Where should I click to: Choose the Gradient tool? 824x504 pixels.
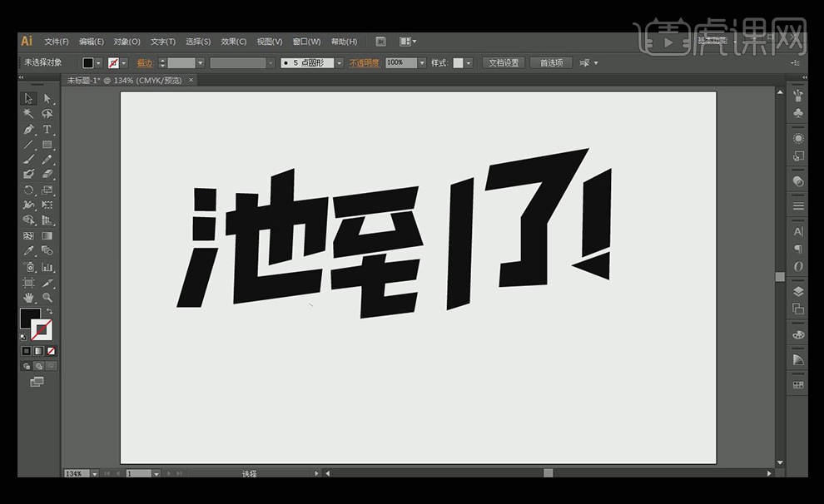(x=47, y=235)
